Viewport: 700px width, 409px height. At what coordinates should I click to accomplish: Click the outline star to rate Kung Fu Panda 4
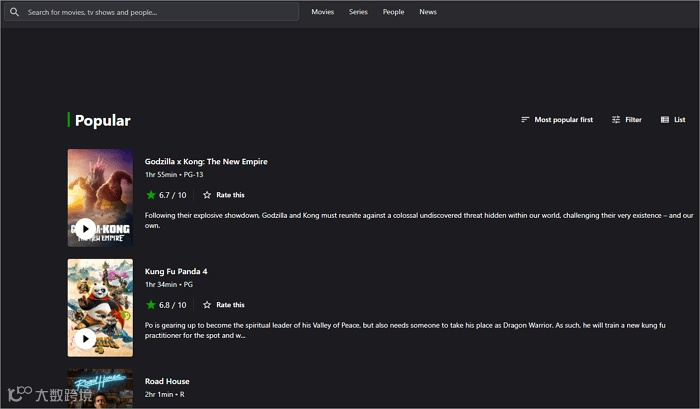tap(207, 305)
